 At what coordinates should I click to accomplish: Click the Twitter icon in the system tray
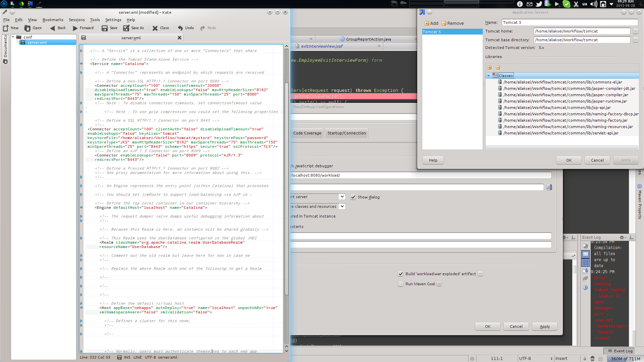(539, 4)
